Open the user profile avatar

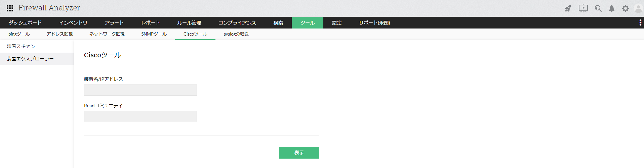[x=638, y=8]
